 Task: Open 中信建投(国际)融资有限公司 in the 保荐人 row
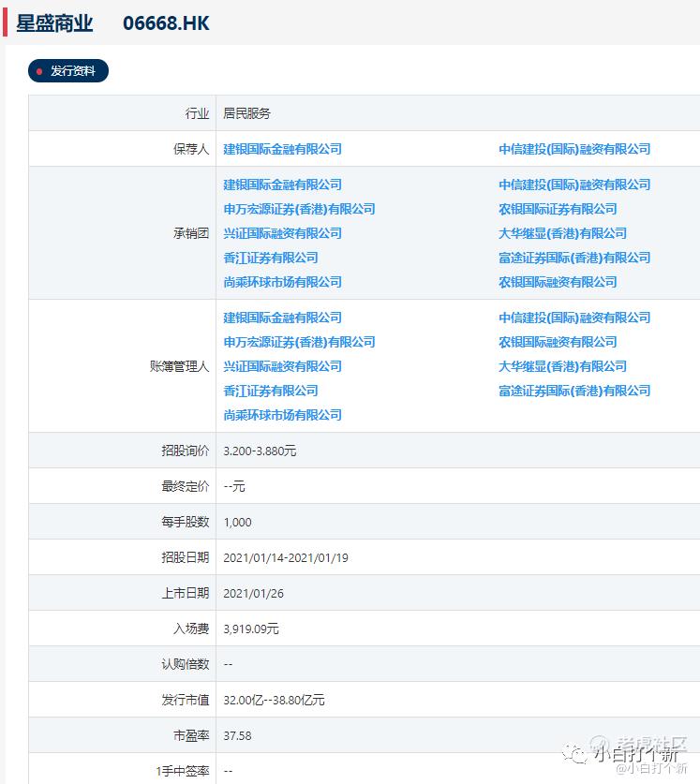tap(574, 149)
